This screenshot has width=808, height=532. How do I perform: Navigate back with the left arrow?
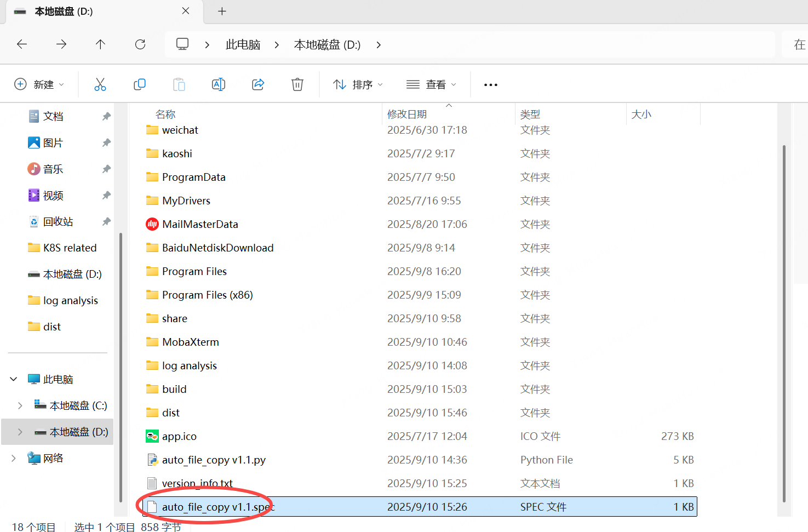point(22,44)
